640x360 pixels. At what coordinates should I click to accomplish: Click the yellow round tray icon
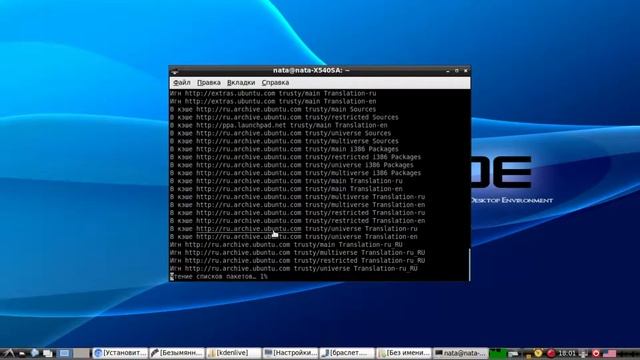coord(538,353)
